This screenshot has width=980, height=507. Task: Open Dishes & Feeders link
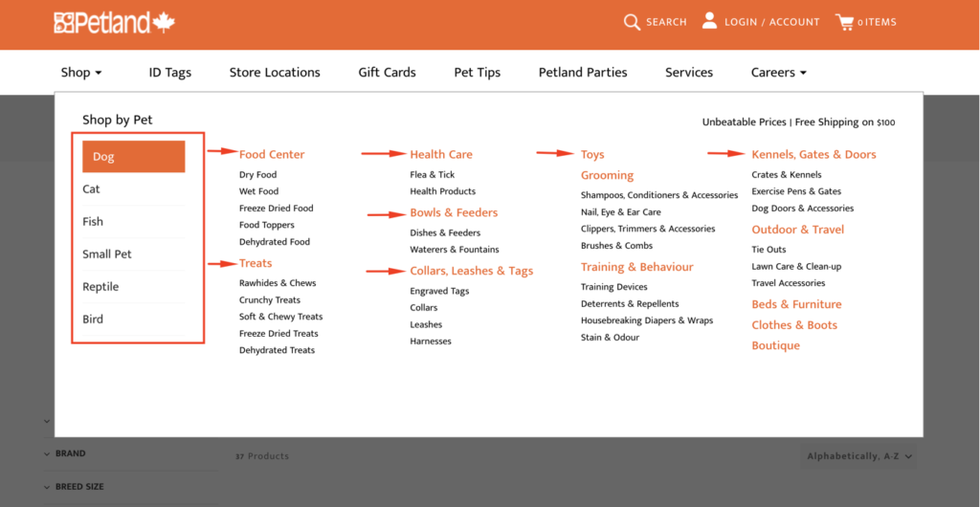tap(445, 232)
